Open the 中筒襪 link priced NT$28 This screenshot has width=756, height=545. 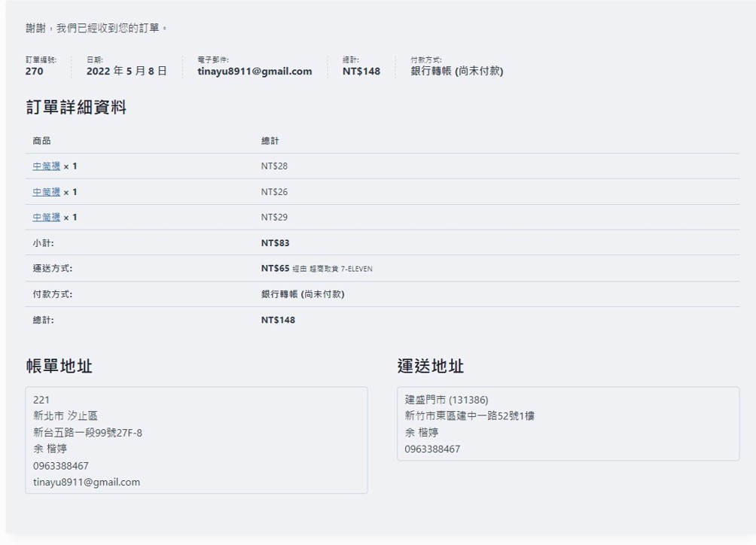point(46,166)
